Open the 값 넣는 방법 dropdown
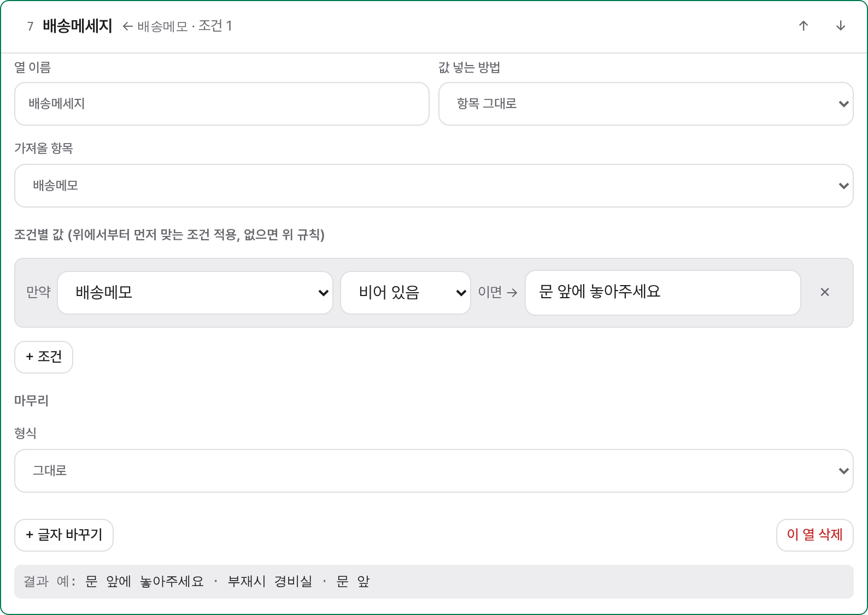Screen dimensions: 868x615 pyautogui.click(x=646, y=104)
